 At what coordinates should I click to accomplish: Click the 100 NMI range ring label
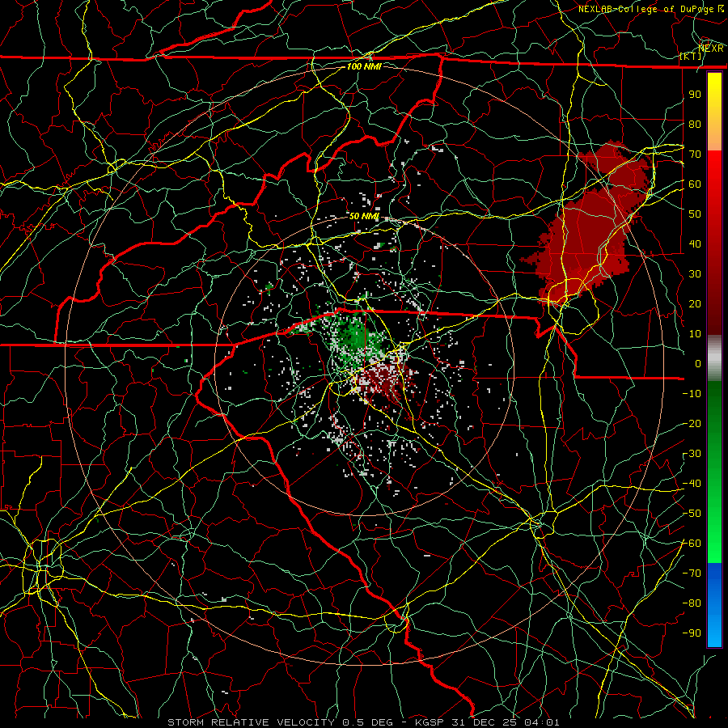tap(364, 66)
